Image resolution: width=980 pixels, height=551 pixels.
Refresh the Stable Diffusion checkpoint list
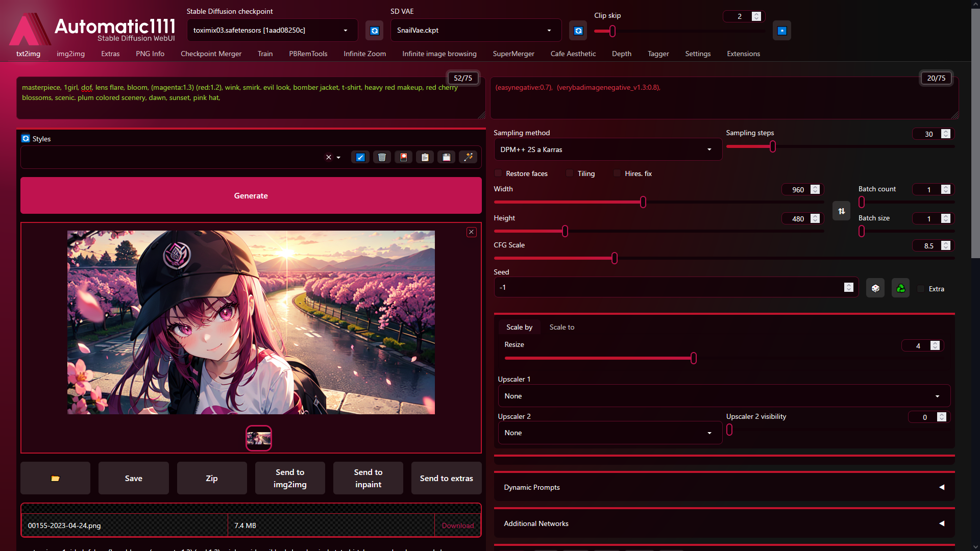click(375, 31)
